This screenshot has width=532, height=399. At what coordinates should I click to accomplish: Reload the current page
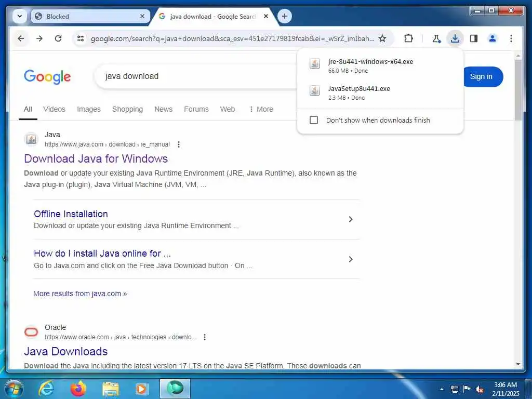pyautogui.click(x=58, y=38)
